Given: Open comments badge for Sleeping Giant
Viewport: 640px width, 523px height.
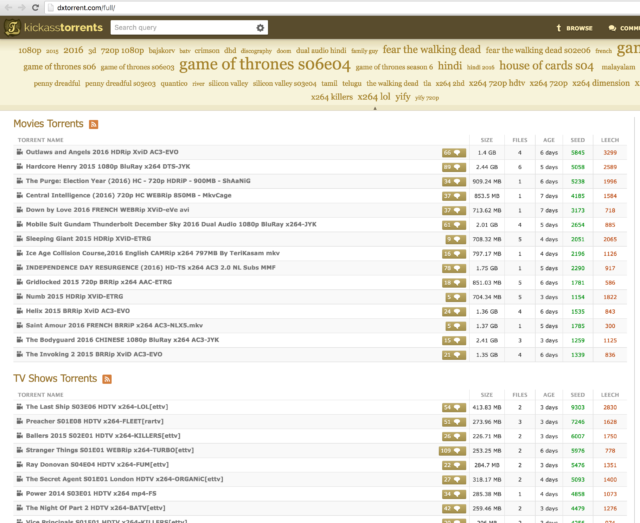Looking at the screenshot, I should [455, 239].
